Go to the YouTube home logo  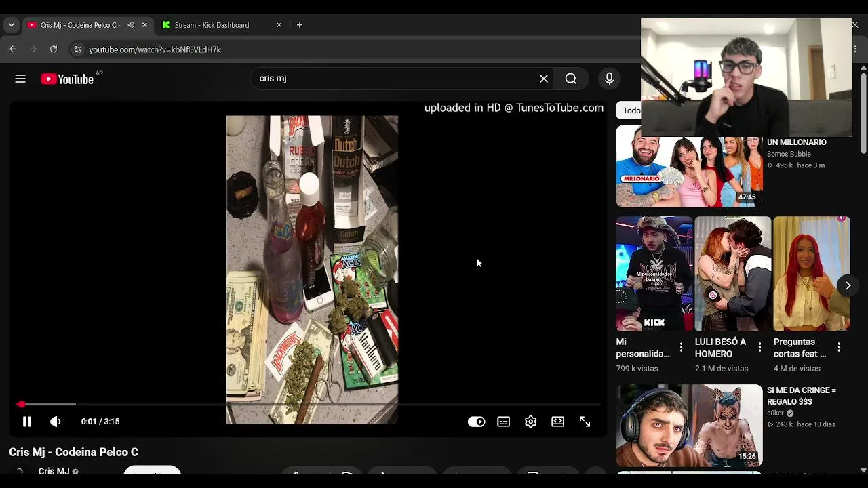pos(67,79)
